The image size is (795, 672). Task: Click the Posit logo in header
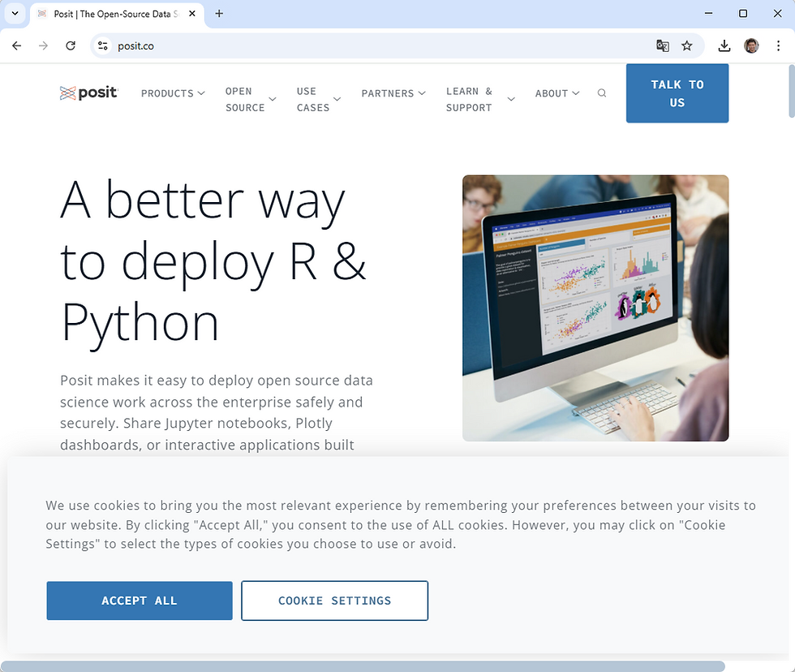click(x=88, y=93)
